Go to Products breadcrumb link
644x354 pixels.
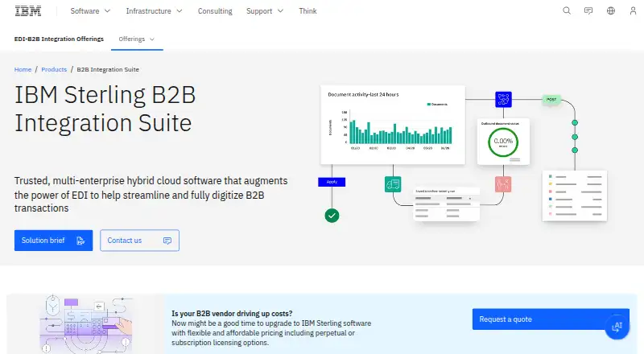(x=54, y=69)
